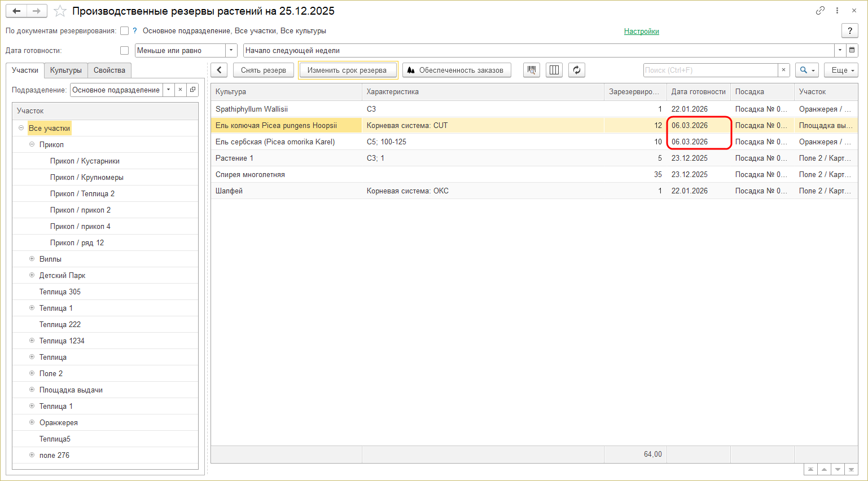Open the Меньше или равно comparison dropdown
Image resolution: width=868 pixels, height=481 pixels.
(231, 50)
